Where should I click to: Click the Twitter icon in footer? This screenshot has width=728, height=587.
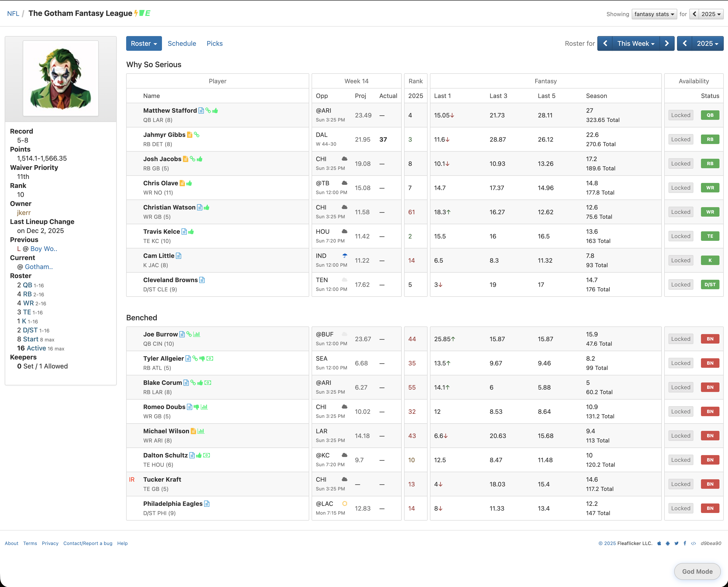point(676,543)
